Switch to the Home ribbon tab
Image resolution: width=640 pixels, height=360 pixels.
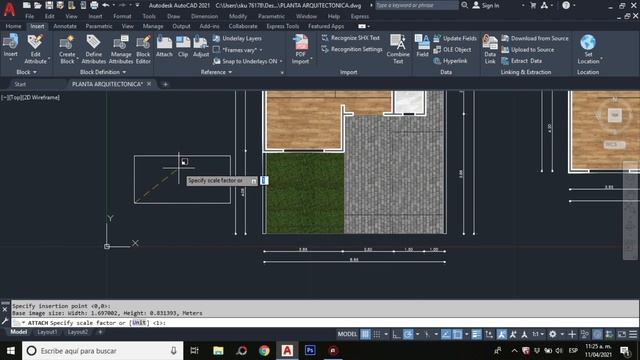(x=13, y=26)
